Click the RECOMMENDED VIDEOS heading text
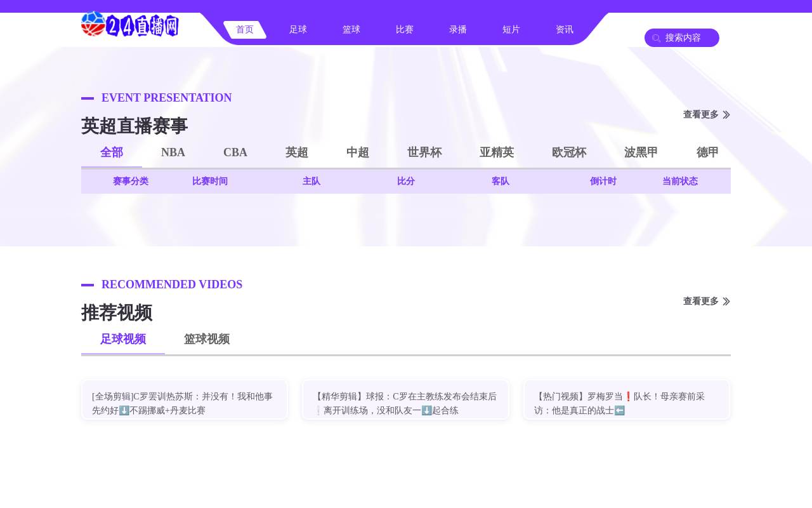 click(x=172, y=284)
